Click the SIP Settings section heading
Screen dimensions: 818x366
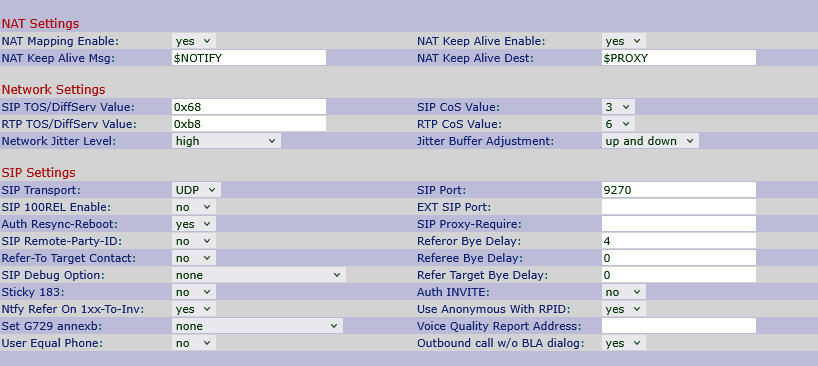tap(39, 172)
